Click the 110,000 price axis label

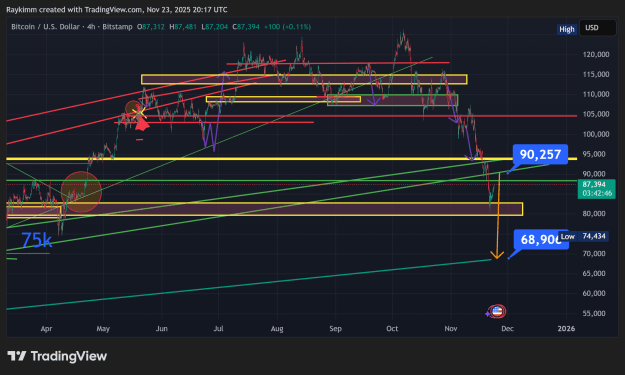coord(596,94)
